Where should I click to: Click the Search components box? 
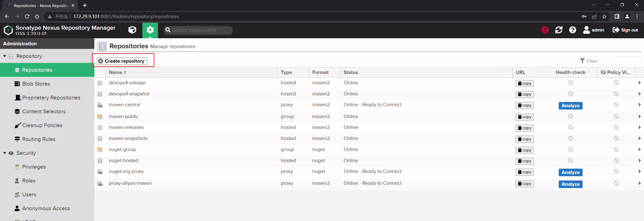click(198, 30)
